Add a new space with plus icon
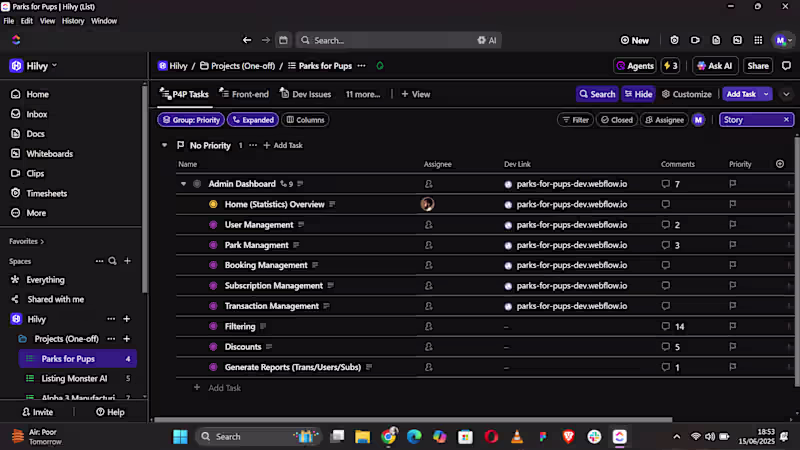This screenshot has width=800, height=450. tap(127, 261)
